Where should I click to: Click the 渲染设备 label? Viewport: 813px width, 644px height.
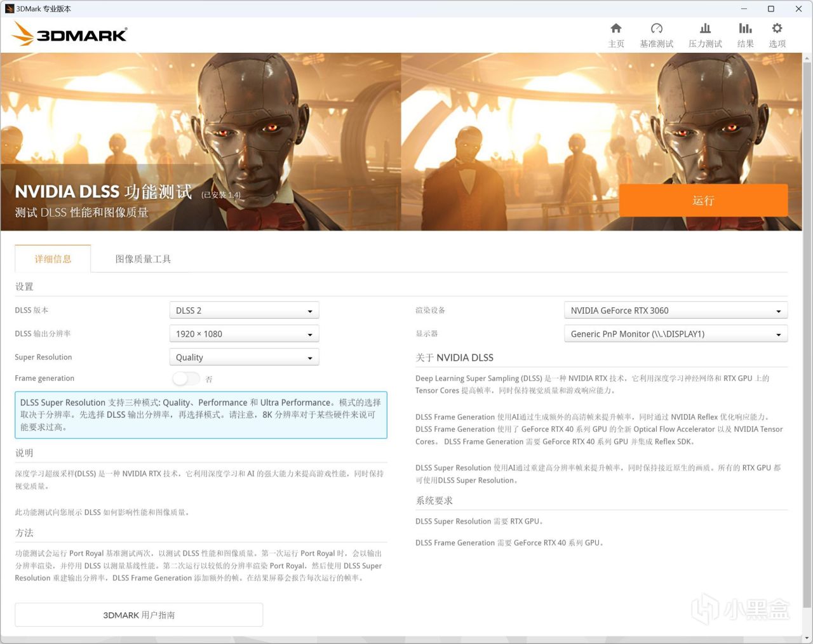click(x=431, y=311)
